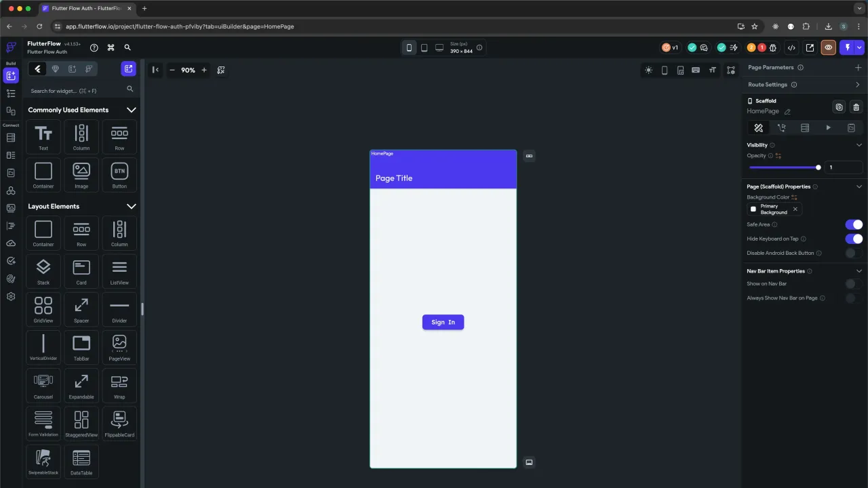Click the browser address bar
This screenshot has width=868, height=488.
(393, 26)
